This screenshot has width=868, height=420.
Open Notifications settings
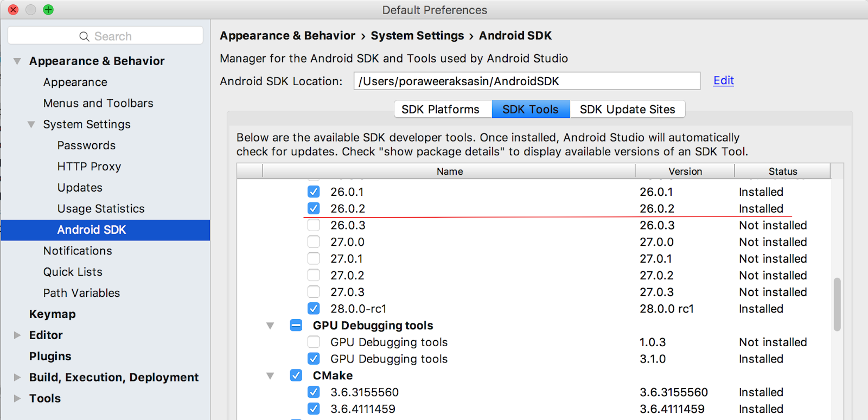(x=78, y=251)
